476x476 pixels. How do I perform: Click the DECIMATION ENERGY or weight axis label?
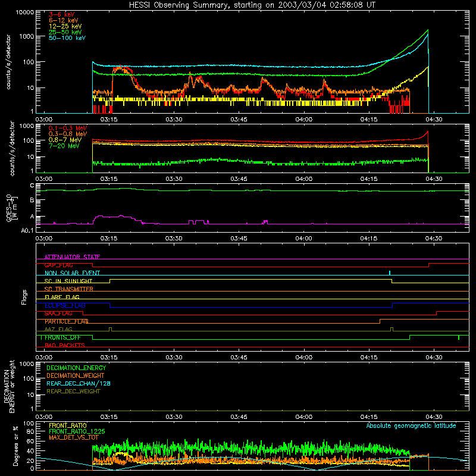pyautogui.click(x=9, y=386)
